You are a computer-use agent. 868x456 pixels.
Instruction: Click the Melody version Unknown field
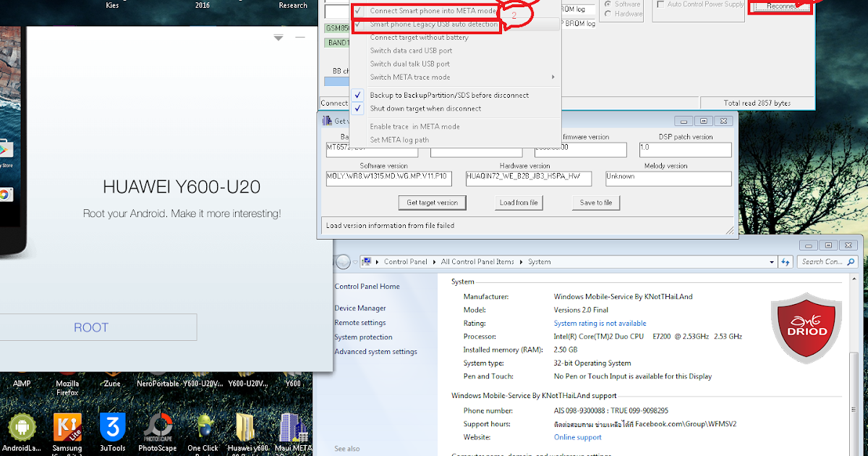pyautogui.click(x=668, y=178)
